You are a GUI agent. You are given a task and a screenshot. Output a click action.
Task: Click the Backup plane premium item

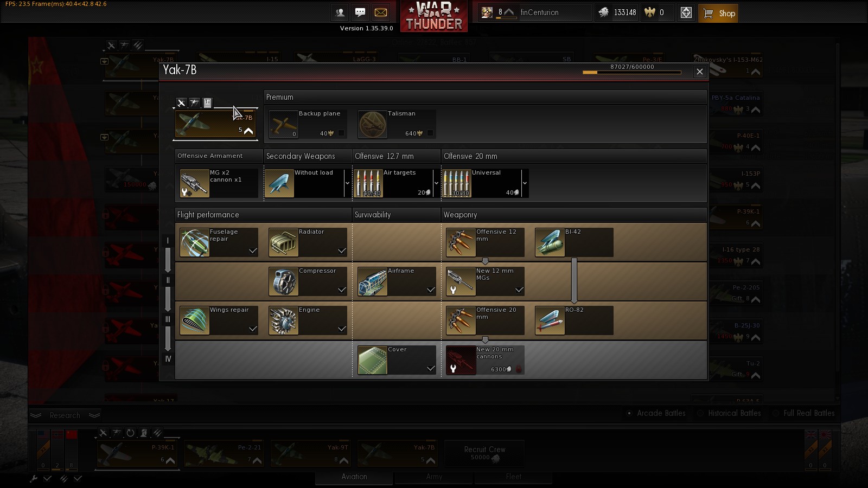point(308,124)
